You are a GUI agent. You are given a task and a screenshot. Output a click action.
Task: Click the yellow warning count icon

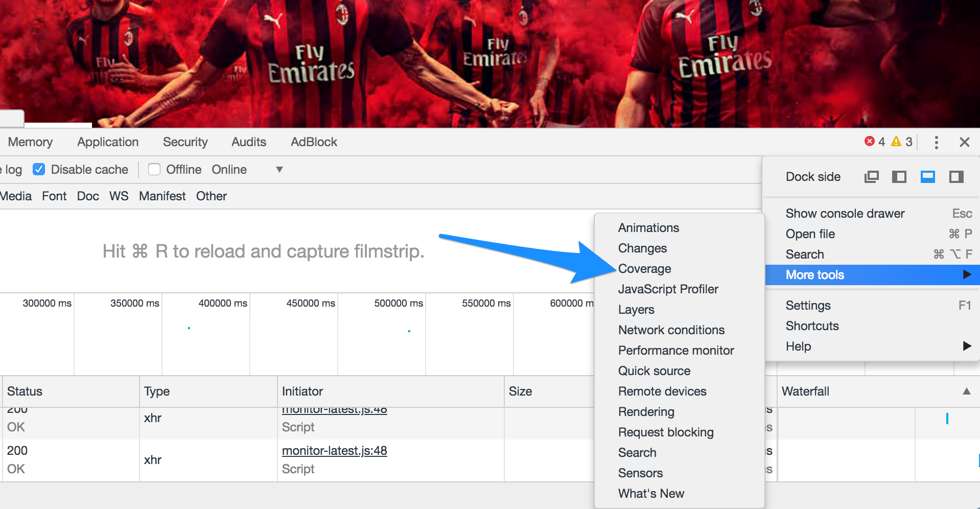coord(896,142)
